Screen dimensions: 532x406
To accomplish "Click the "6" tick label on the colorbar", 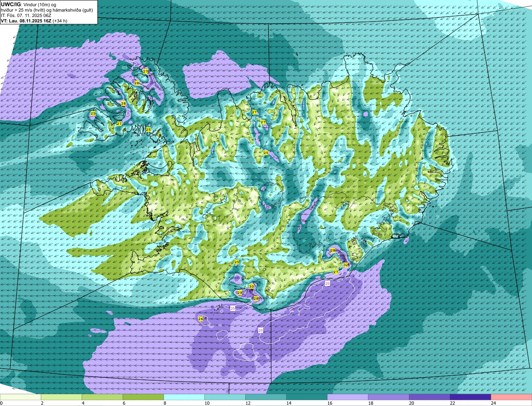I will [x=124, y=403].
